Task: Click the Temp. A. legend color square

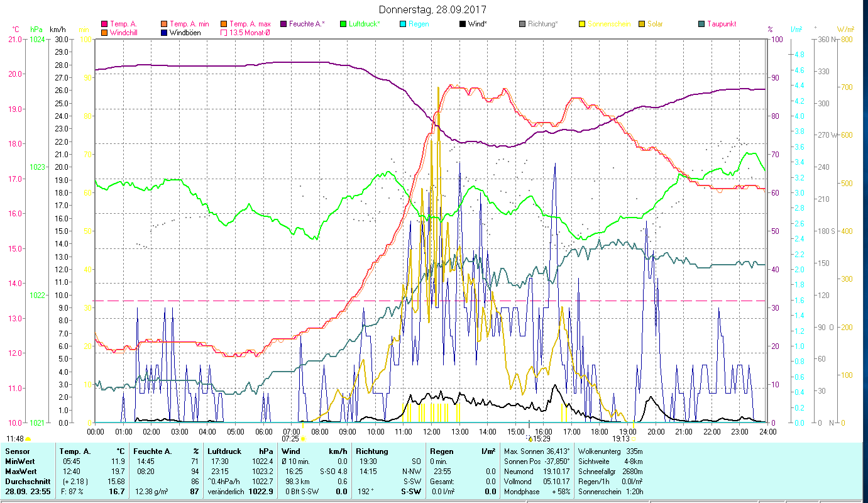Action: pos(104,24)
